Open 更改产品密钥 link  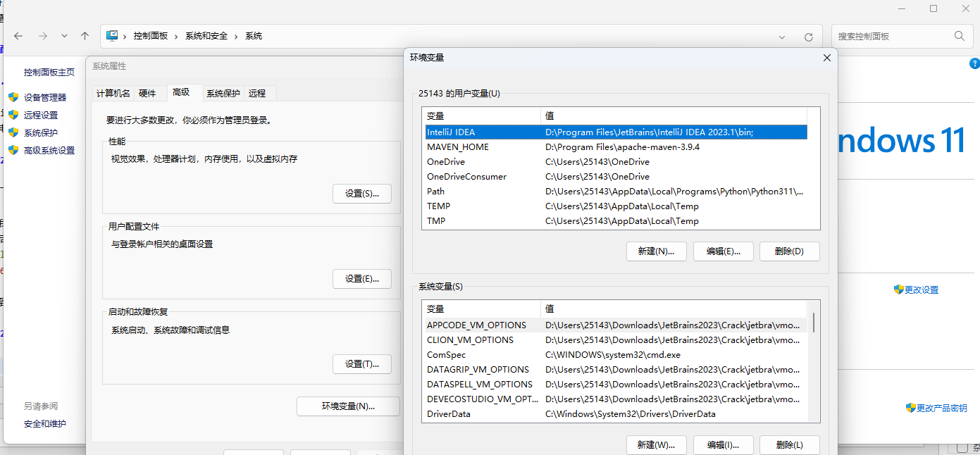pos(941,407)
